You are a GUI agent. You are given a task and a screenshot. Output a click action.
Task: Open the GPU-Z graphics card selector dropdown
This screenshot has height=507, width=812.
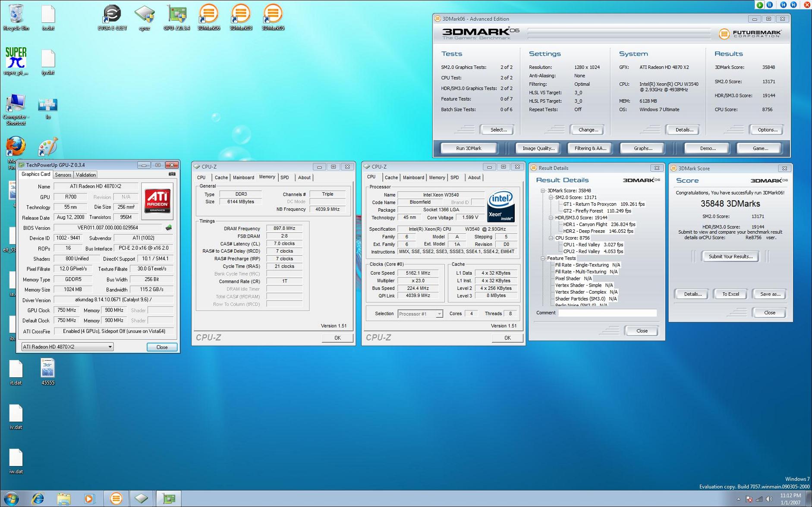click(x=67, y=347)
